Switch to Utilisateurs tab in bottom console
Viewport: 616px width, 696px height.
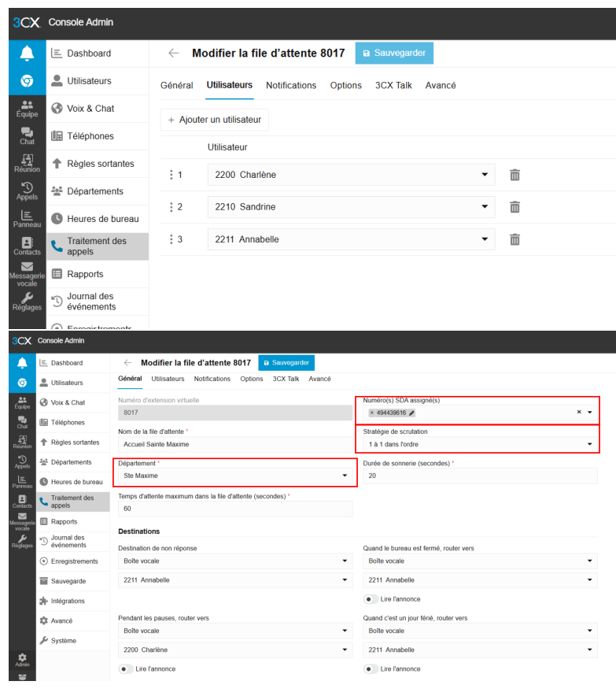[x=168, y=379]
